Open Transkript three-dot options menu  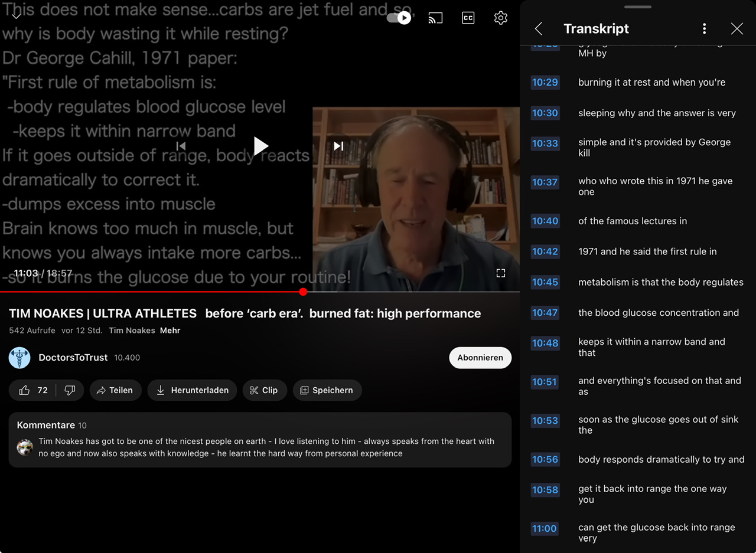click(x=704, y=29)
